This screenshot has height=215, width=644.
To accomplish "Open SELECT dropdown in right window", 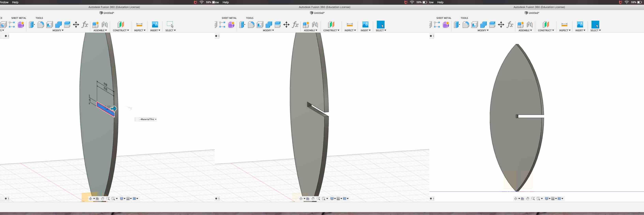I will [x=595, y=30].
